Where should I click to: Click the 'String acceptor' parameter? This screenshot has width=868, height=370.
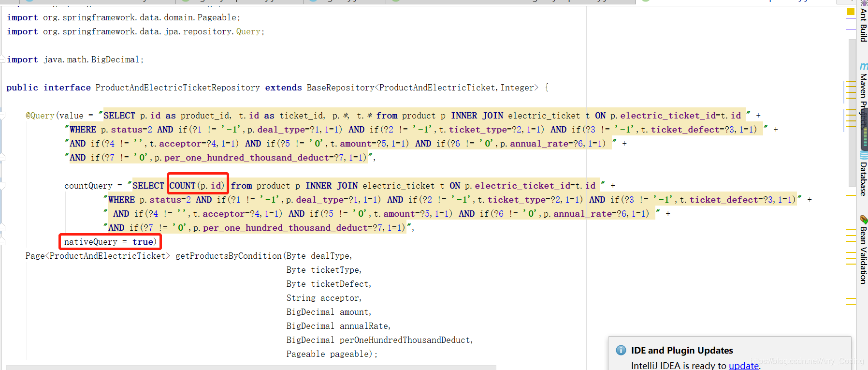[324, 298]
